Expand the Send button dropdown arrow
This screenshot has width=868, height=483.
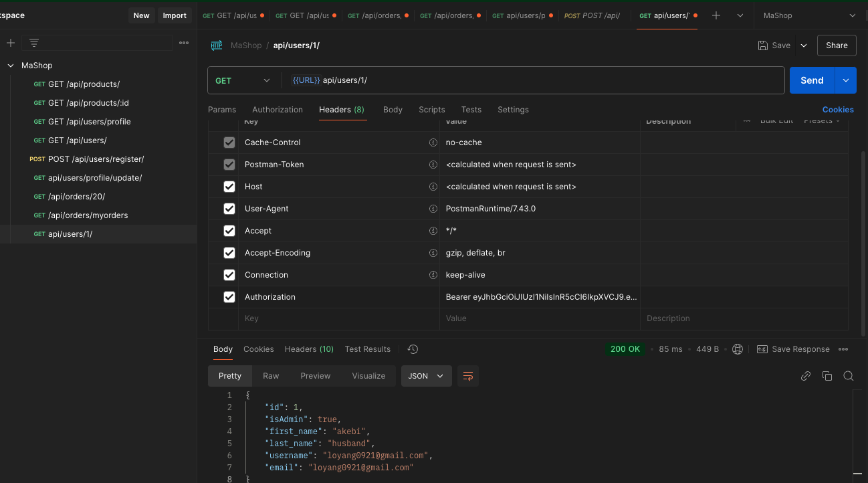tap(845, 80)
